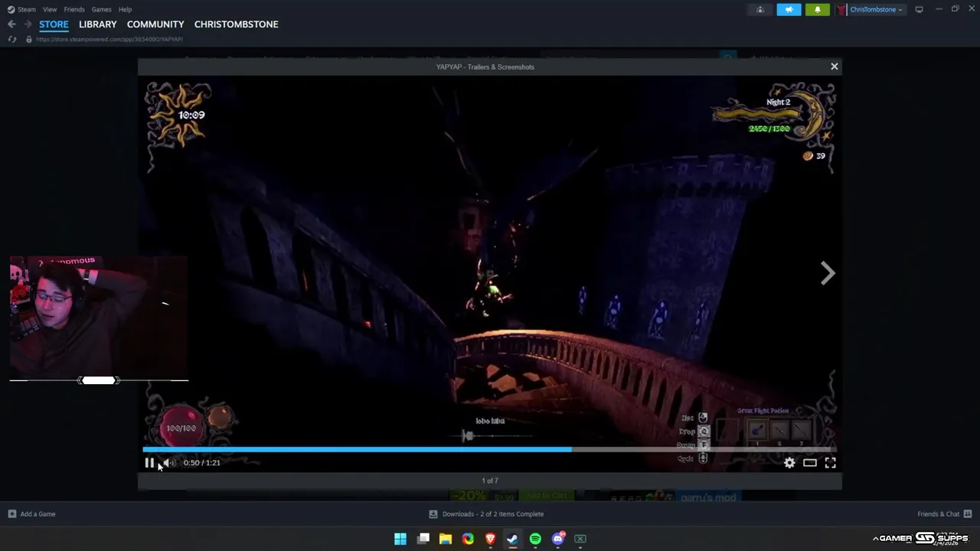This screenshot has height=551, width=980.
Task: Open the Games menu
Action: click(101, 9)
